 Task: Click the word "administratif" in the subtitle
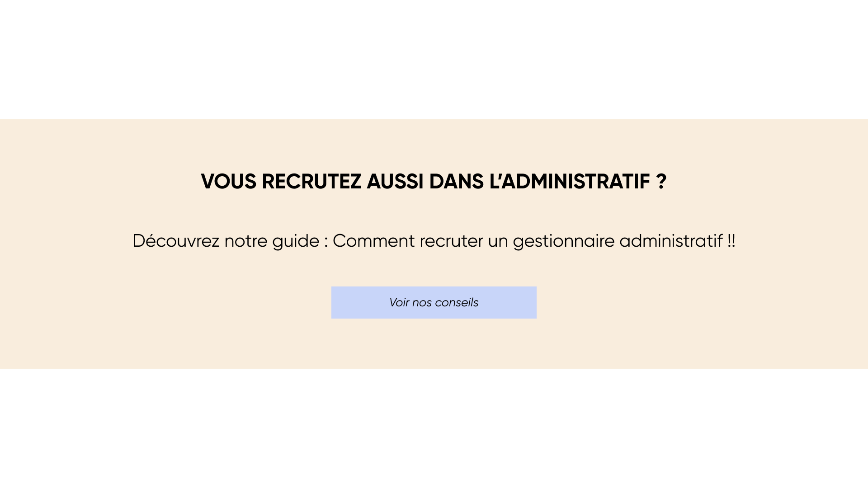coord(671,241)
